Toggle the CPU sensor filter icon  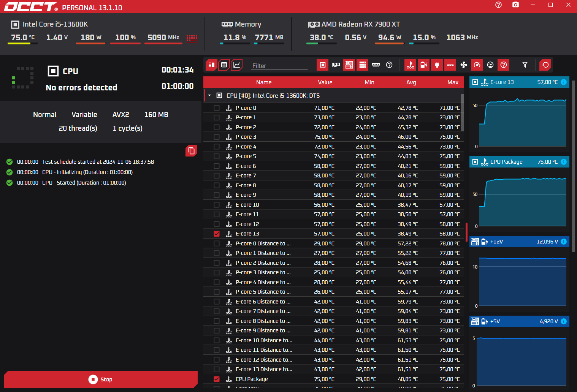pos(322,65)
